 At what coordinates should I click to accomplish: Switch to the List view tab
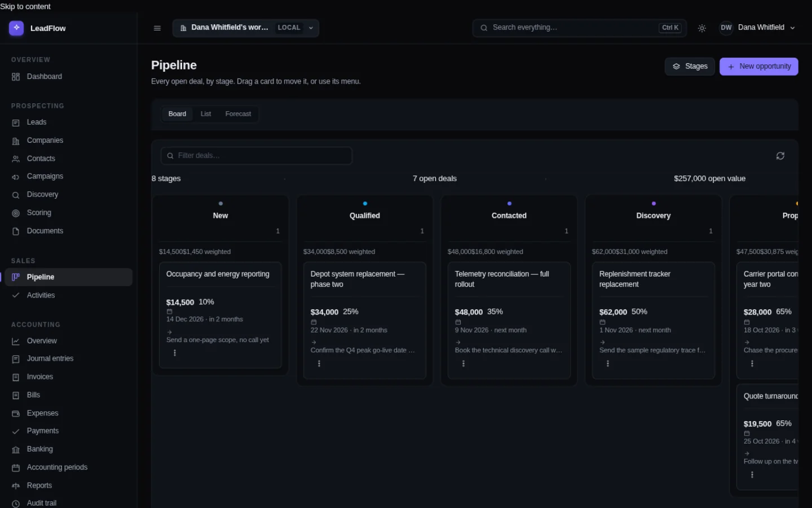(x=206, y=114)
